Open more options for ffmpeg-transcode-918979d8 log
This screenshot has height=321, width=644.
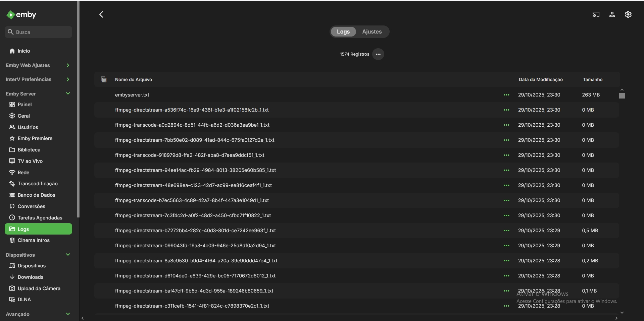tap(506, 155)
